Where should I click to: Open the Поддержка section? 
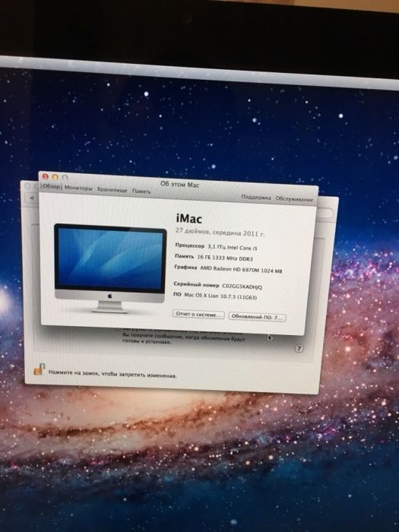tap(256, 198)
